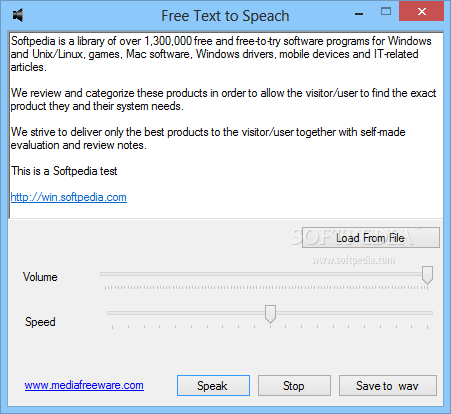
Task: Maximize the Free Text to Speach window
Action: click(x=386, y=12)
